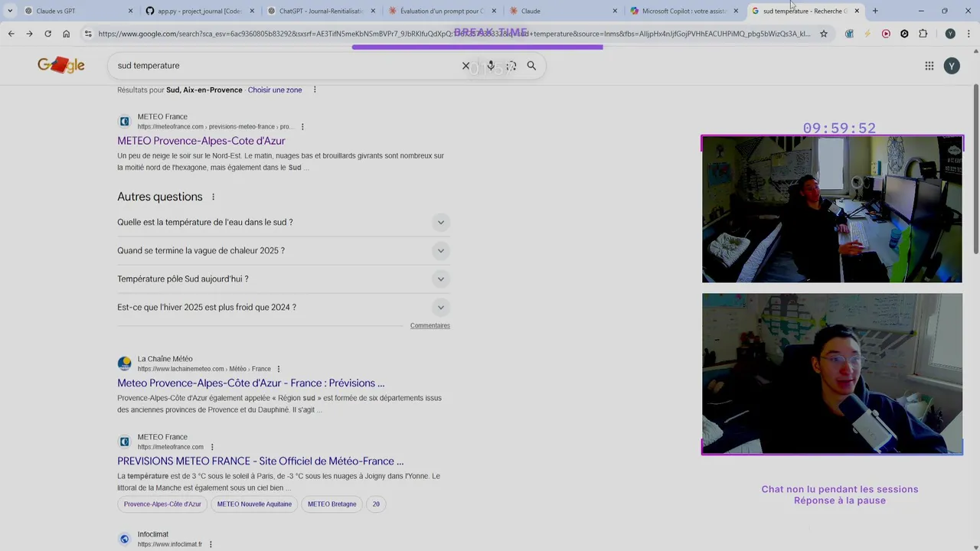The width and height of the screenshot is (980, 551).
Task: Expand Température pôle Sud aujourd'hui question
Action: 283,279
